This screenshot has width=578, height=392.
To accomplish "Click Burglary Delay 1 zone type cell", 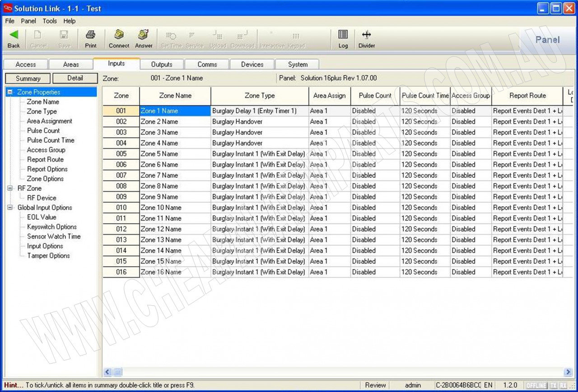I will pos(260,111).
